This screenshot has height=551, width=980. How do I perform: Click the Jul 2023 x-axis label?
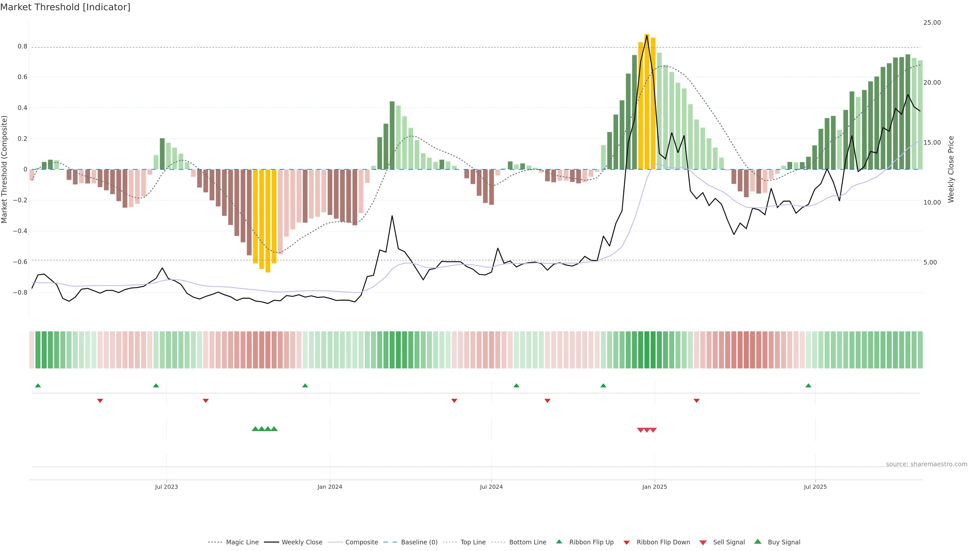pyautogui.click(x=166, y=487)
